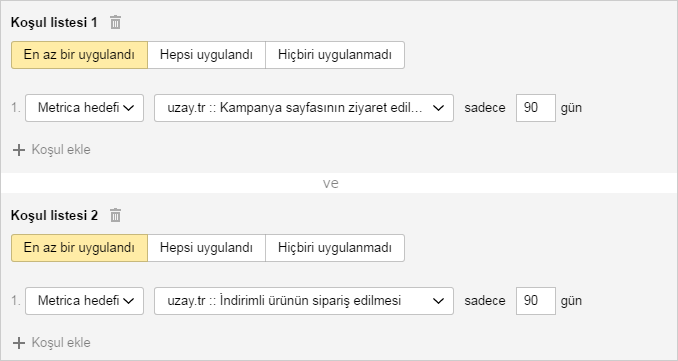Select 'Hiçbiri uygulanmadı' in list 2
This screenshot has width=678, height=361.
click(x=335, y=248)
